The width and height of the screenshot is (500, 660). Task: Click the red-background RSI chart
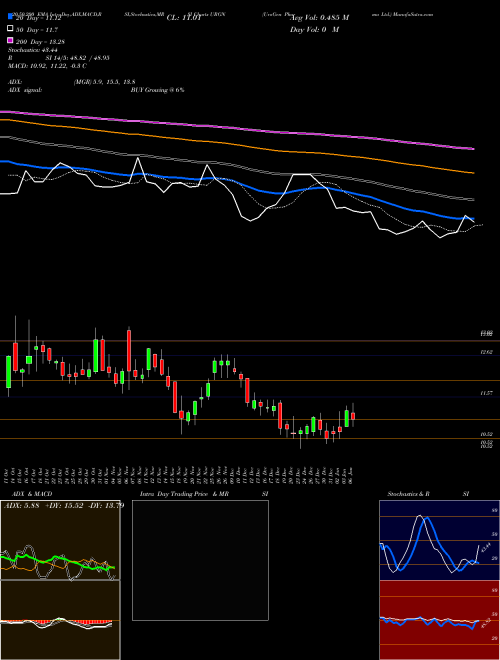pos(439,620)
